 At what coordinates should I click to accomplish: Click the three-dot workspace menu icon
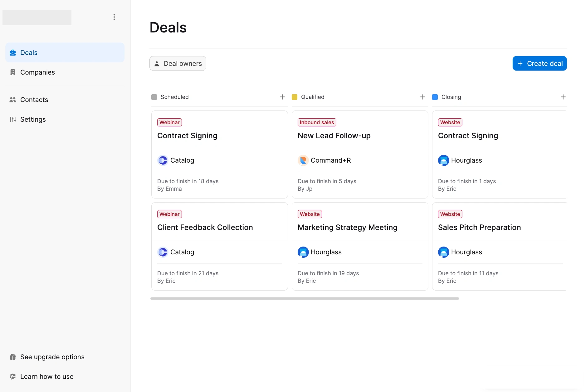point(114,17)
